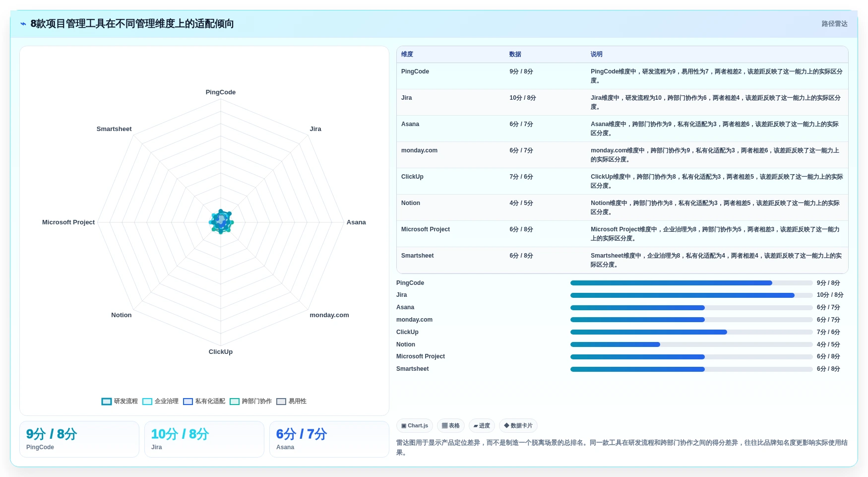The width and height of the screenshot is (868, 477).
Task: Click the Notion progress bar
Action: pyautogui.click(x=691, y=344)
